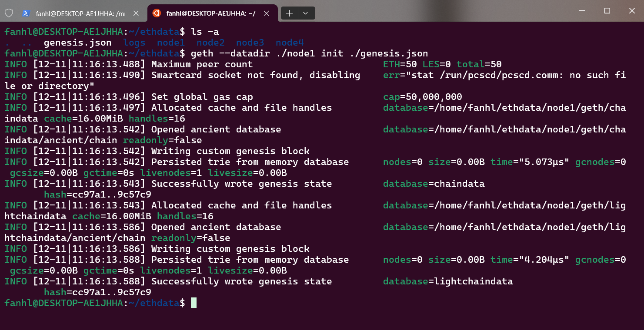This screenshot has height=330, width=644.
Task: Close the active Ubuntu tab
Action: (267, 13)
